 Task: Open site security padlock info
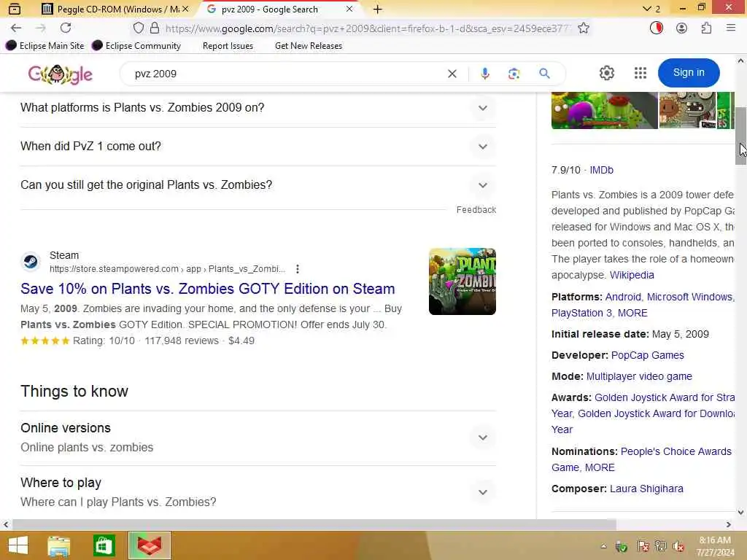pos(155,28)
